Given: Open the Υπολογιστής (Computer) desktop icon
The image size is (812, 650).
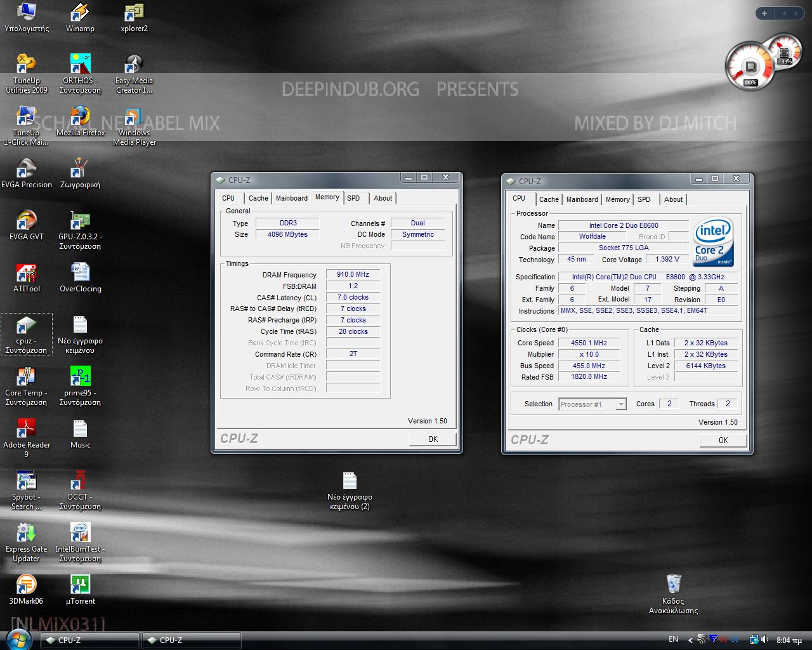Looking at the screenshot, I should click(x=27, y=18).
